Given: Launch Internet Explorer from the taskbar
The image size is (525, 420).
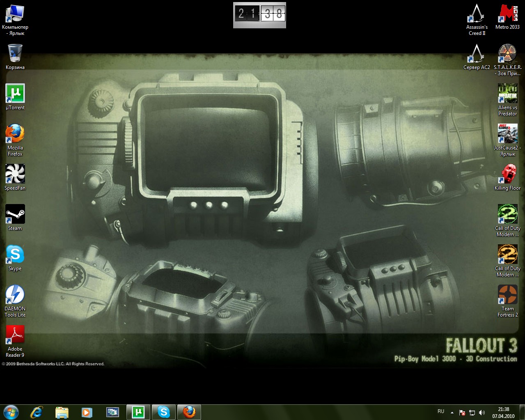Looking at the screenshot, I should tap(37, 412).
